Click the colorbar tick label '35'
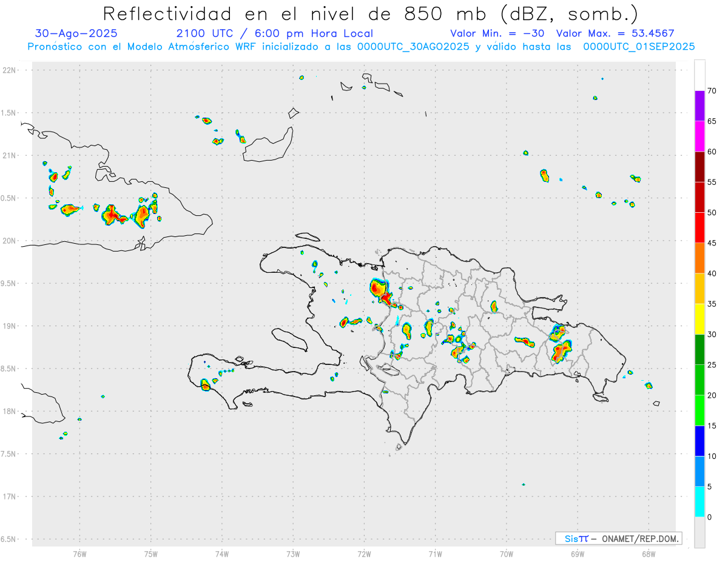 [712, 304]
